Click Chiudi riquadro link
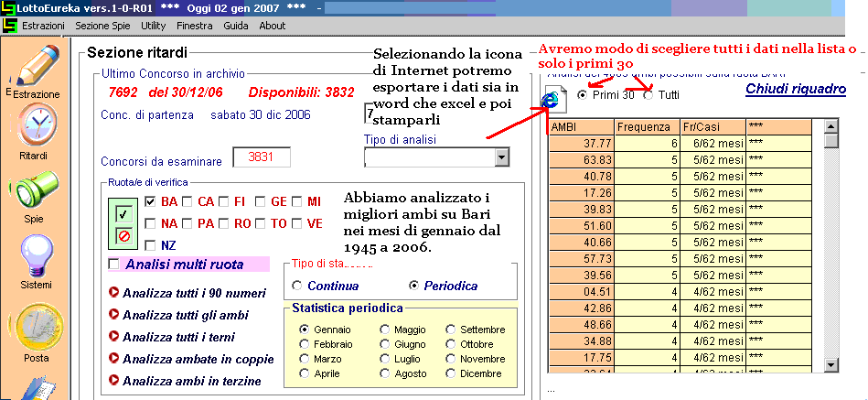 (x=796, y=89)
